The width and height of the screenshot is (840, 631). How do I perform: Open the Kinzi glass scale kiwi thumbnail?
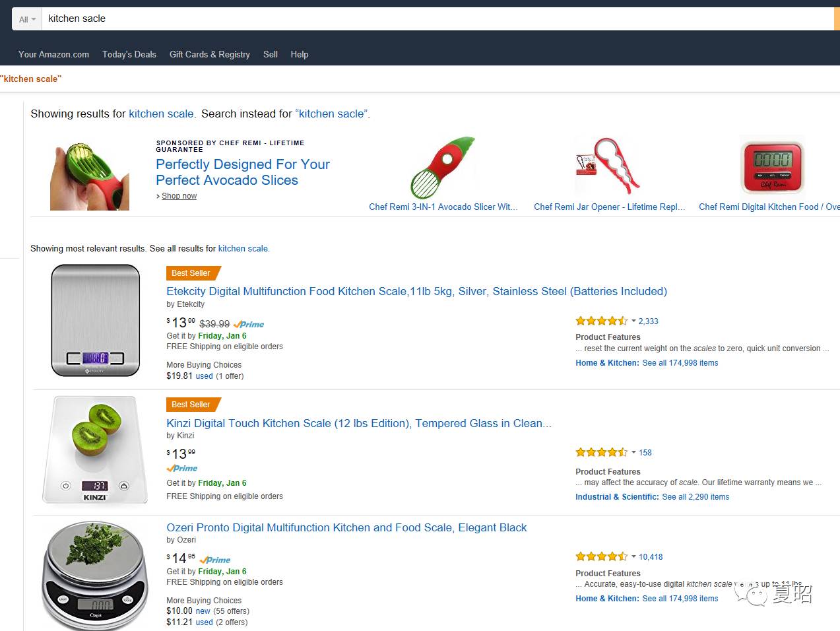(x=96, y=450)
